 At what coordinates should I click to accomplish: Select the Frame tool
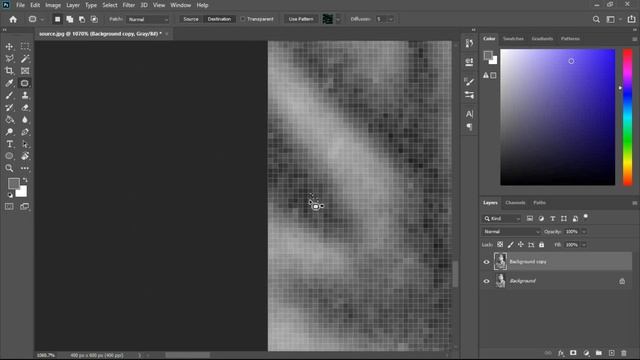25,71
